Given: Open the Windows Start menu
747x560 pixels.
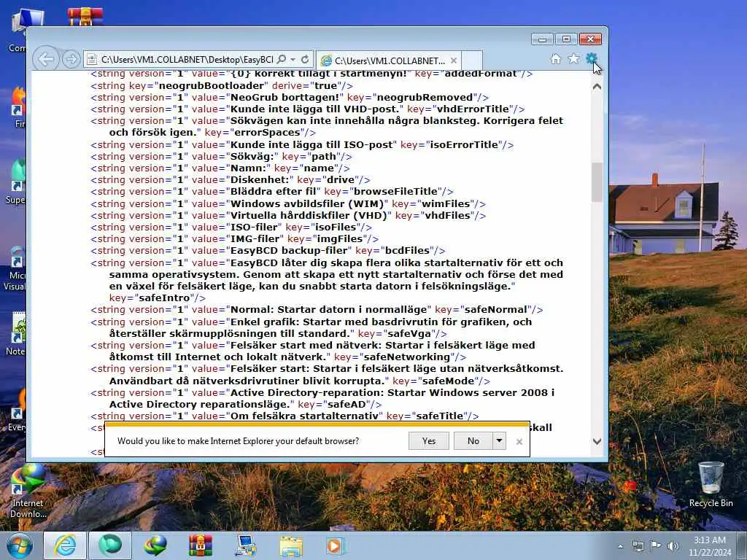Looking at the screenshot, I should pyautogui.click(x=20, y=545).
